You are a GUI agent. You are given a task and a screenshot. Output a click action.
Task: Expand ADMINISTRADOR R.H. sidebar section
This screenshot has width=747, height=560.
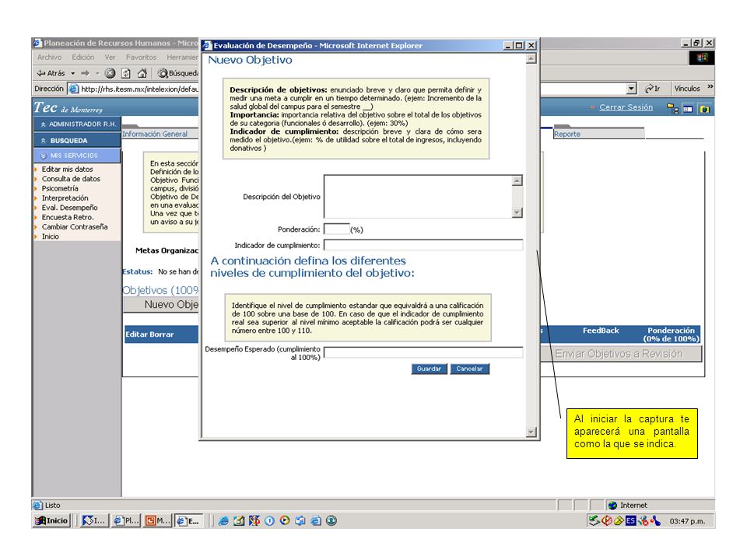pos(77,124)
